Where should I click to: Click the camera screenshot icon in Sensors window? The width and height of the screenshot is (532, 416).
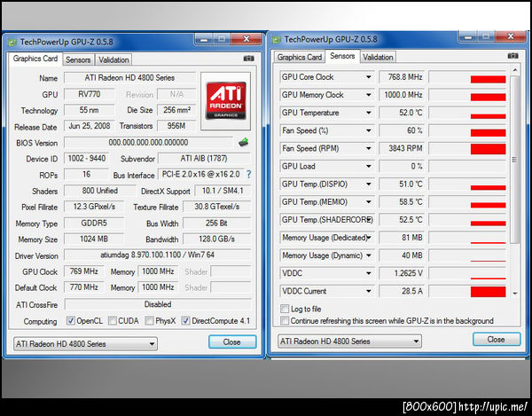[x=512, y=56]
